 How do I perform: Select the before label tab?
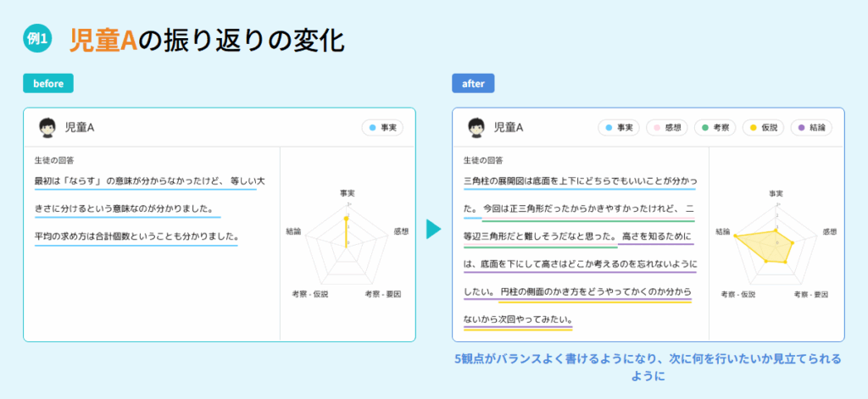pos(48,83)
